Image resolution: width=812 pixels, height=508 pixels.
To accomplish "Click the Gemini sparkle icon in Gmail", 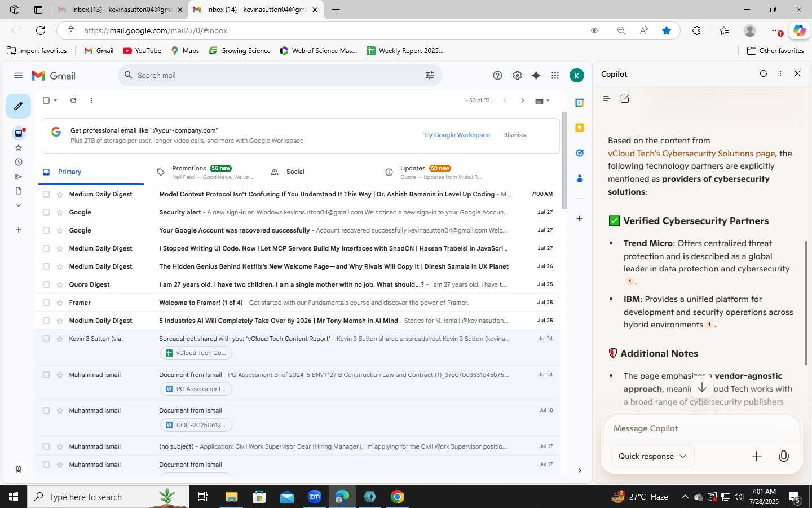I will (536, 76).
